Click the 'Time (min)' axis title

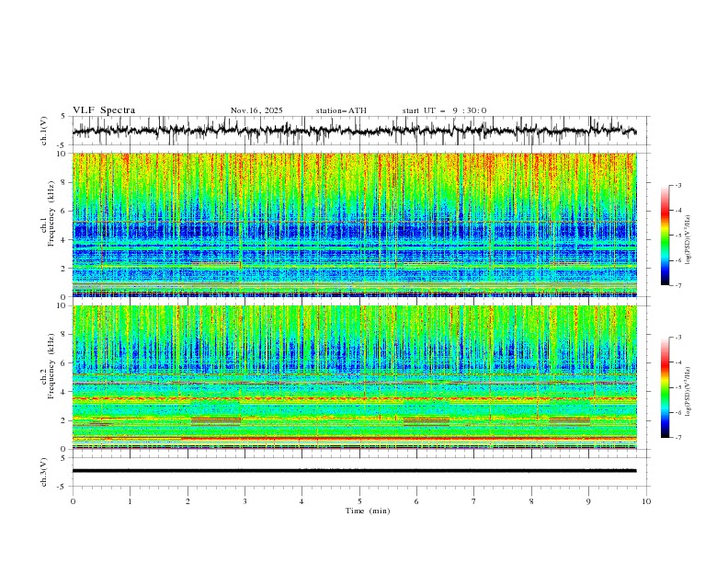point(368,511)
